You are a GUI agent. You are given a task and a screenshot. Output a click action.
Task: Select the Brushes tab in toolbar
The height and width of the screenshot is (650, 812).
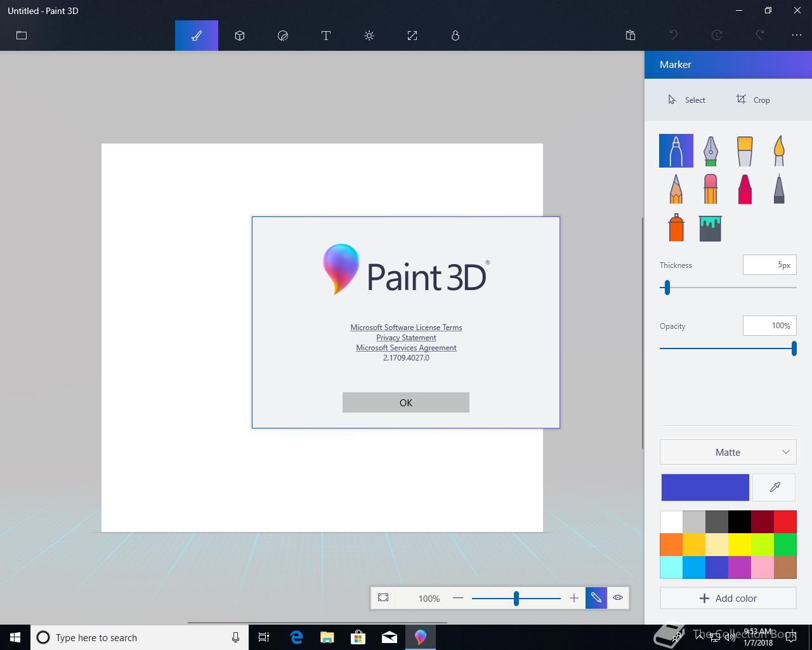click(x=197, y=36)
